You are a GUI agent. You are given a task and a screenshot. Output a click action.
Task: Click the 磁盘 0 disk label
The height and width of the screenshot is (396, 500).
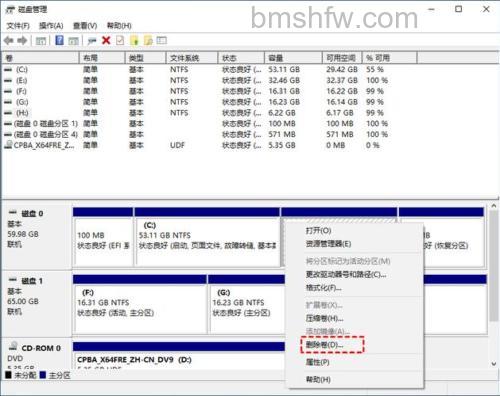pos(32,213)
